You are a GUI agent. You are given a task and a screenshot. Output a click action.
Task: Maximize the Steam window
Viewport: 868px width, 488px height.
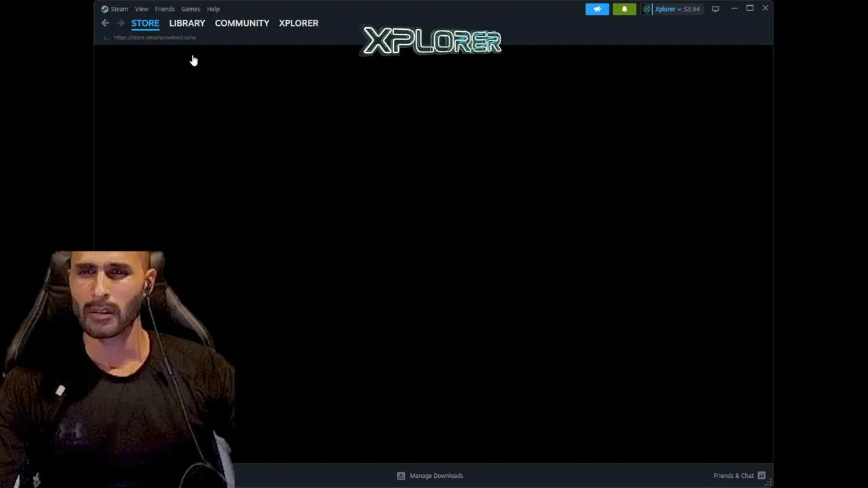(750, 8)
